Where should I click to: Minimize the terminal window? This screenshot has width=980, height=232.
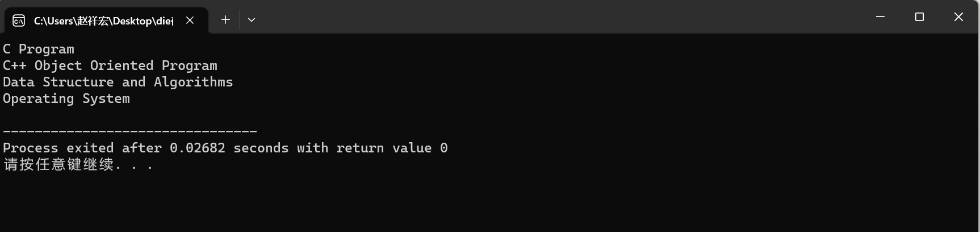(881, 17)
